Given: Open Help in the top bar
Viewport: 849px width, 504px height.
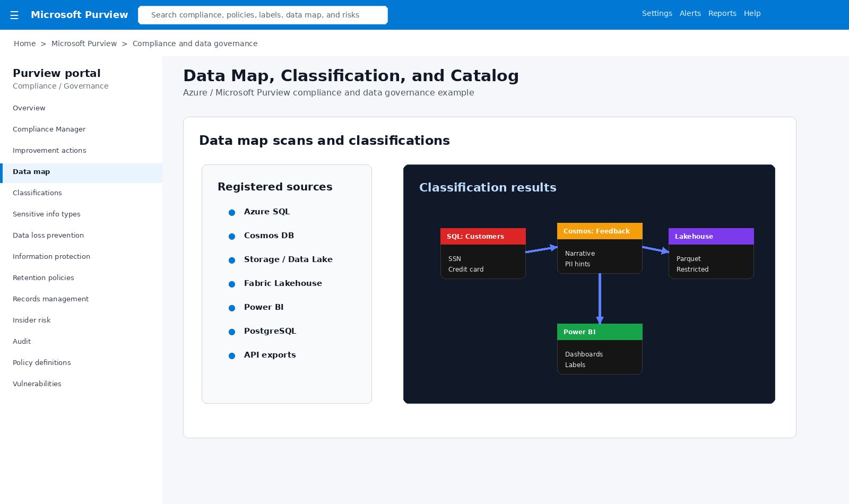Looking at the screenshot, I should 752,13.
